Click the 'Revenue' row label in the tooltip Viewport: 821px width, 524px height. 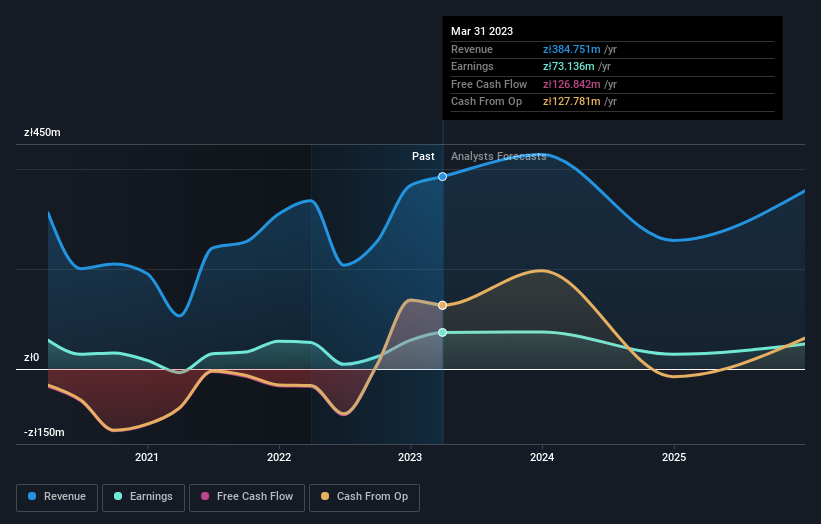click(472, 49)
